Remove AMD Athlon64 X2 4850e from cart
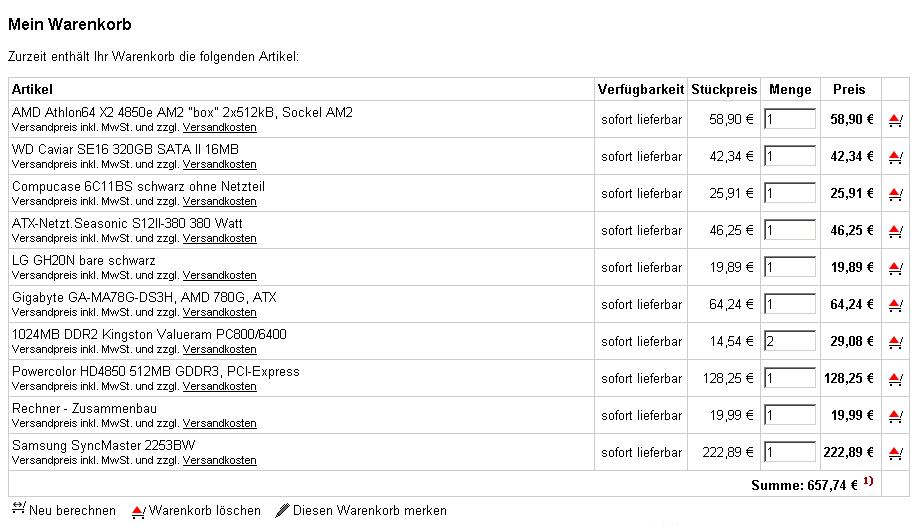Viewport: 918px width, 526px height. [895, 120]
